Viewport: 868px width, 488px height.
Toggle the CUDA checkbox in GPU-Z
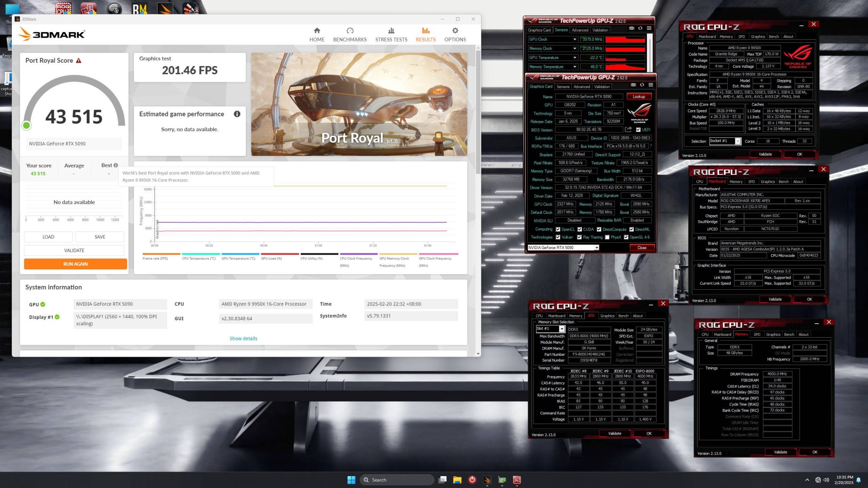(579, 229)
